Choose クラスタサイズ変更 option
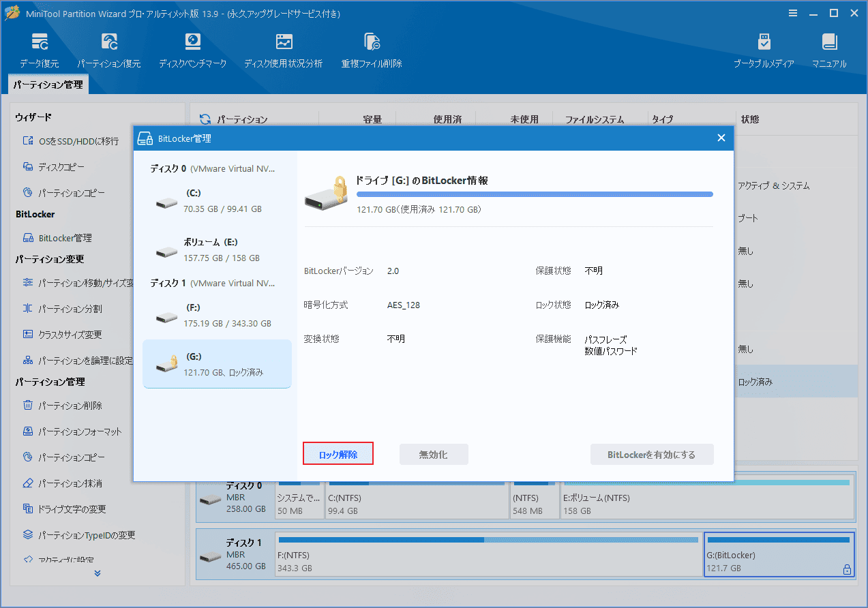 pos(63,335)
